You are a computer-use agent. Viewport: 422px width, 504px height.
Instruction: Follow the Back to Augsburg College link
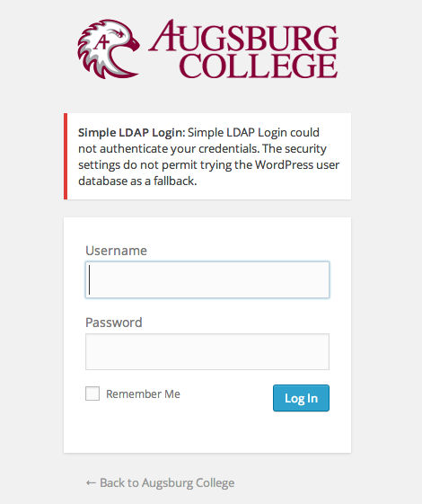tap(160, 482)
